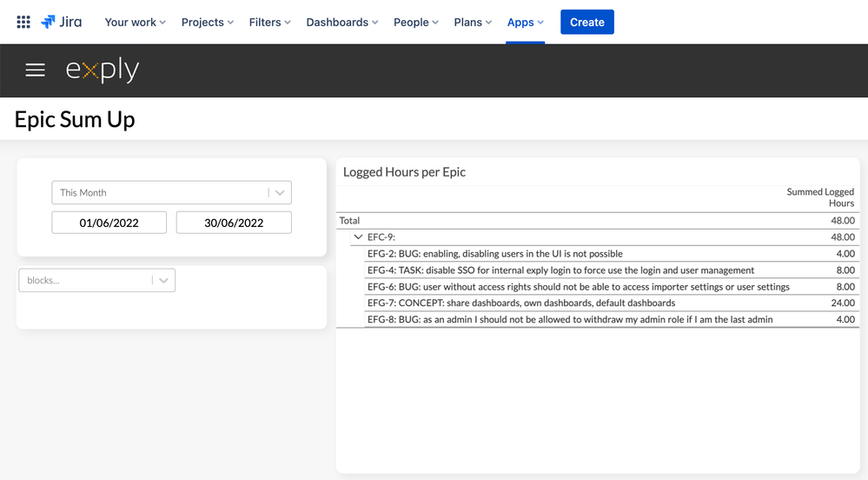The image size is (868, 480).
Task: Open the Jira app switcher grid icon
Action: click(23, 22)
